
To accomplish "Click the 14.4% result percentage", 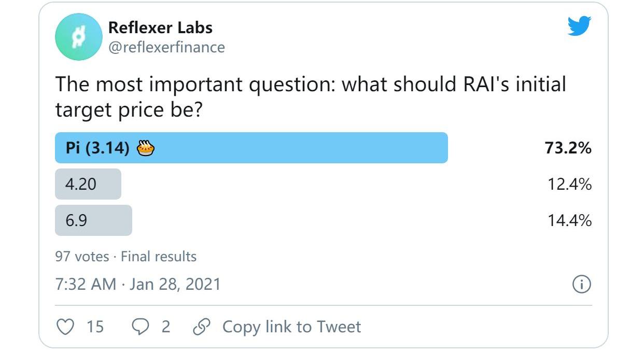I will (x=570, y=221).
